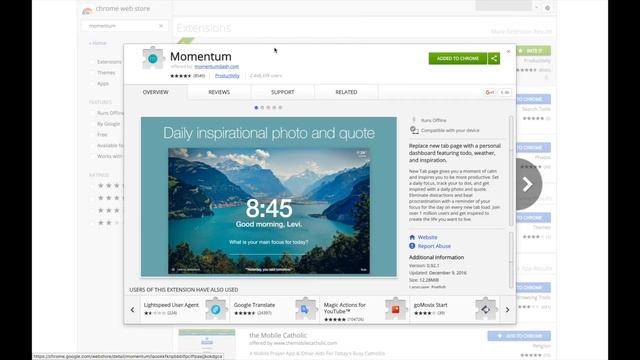Click Add to Chrome for the Mobile Catholic

(x=519, y=336)
